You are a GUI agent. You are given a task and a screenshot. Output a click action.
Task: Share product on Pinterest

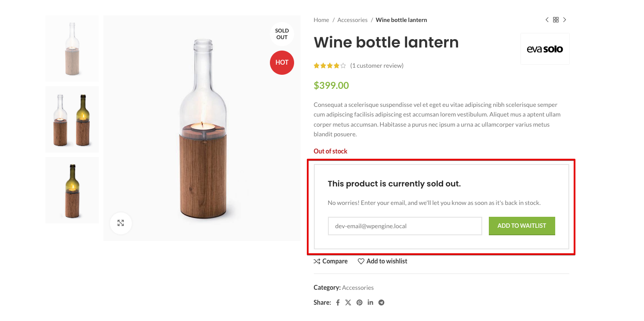pos(359,303)
